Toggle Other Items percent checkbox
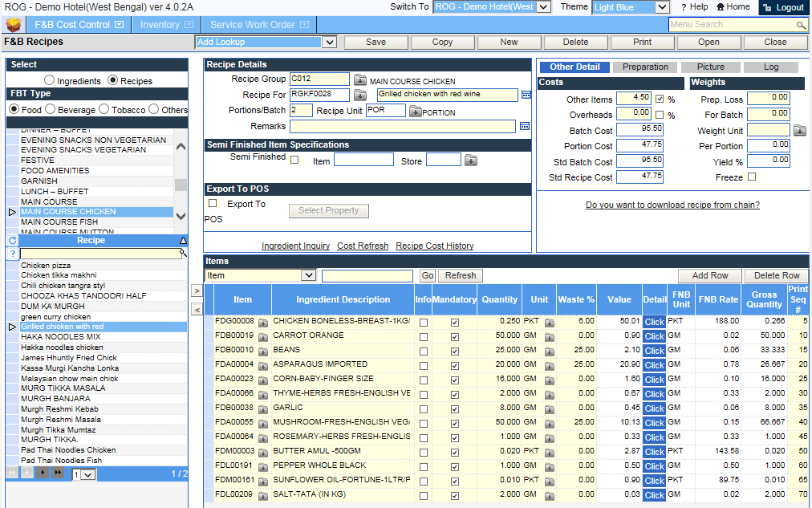This screenshot has width=812, height=508. click(660, 99)
